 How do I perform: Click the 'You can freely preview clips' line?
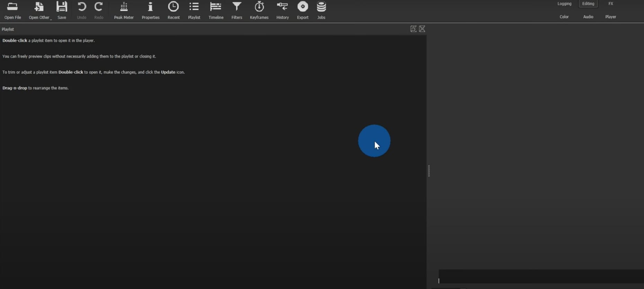(x=79, y=56)
